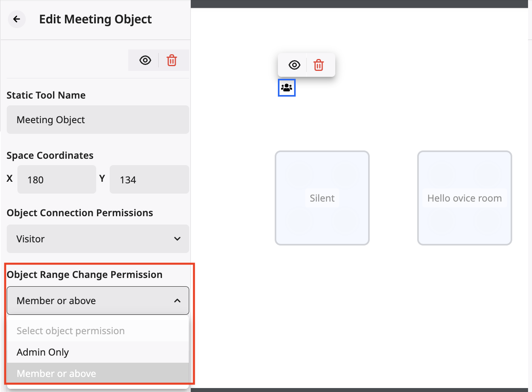Screen dimensions: 532x392
Task: Select the meeting object people icon on canvas
Action: point(287,88)
